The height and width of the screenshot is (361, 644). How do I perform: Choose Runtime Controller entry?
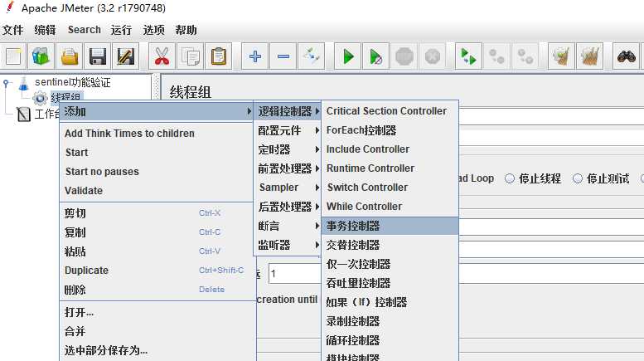tap(390, 168)
